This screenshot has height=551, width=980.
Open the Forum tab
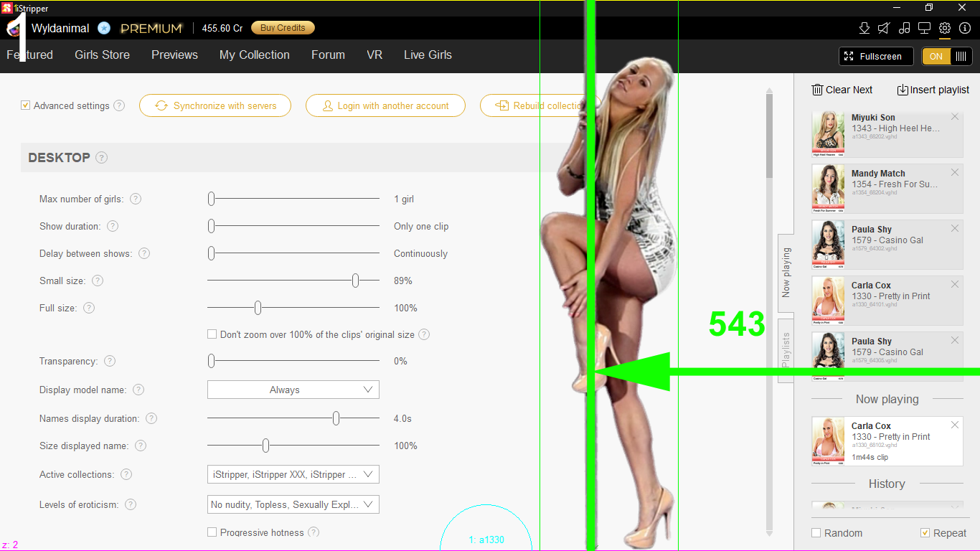click(x=328, y=55)
